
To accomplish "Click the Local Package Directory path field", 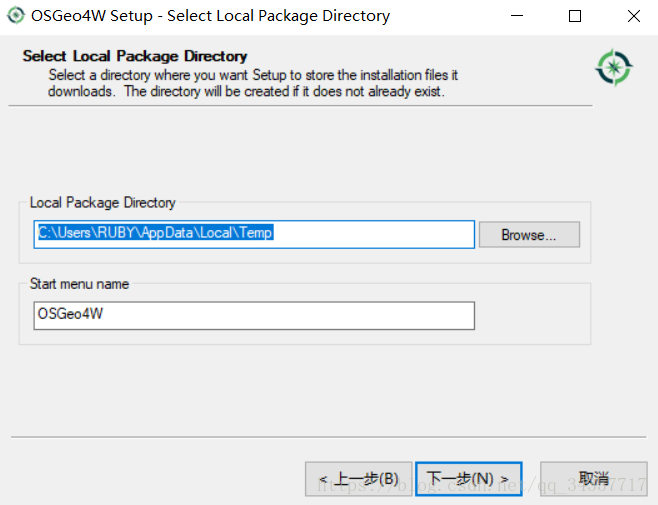I will [x=254, y=234].
